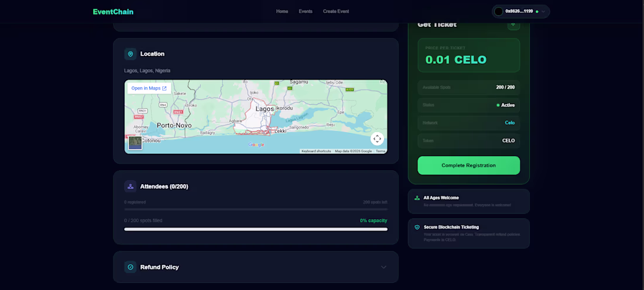Click the 0% capacity label

click(374, 220)
